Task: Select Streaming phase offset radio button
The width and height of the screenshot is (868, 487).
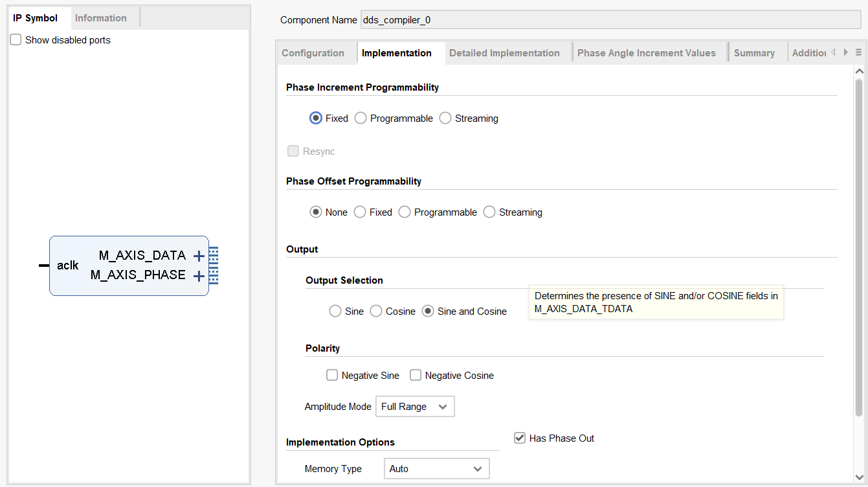Action: [x=489, y=212]
